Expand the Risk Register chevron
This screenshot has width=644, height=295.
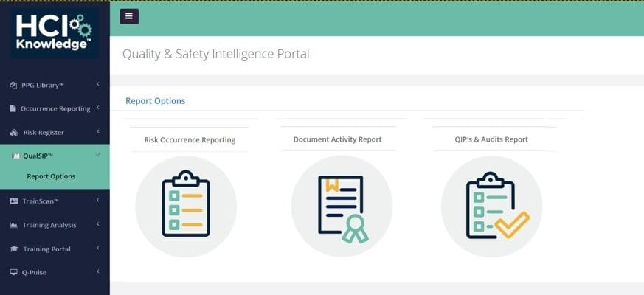pos(98,131)
